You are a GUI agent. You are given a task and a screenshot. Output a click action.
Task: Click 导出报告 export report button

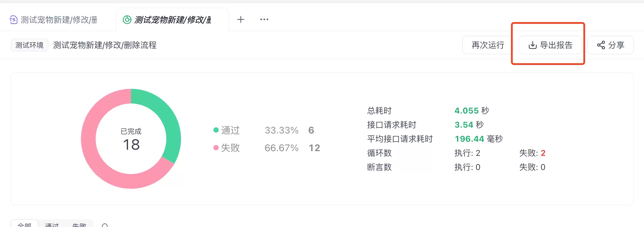pos(550,45)
